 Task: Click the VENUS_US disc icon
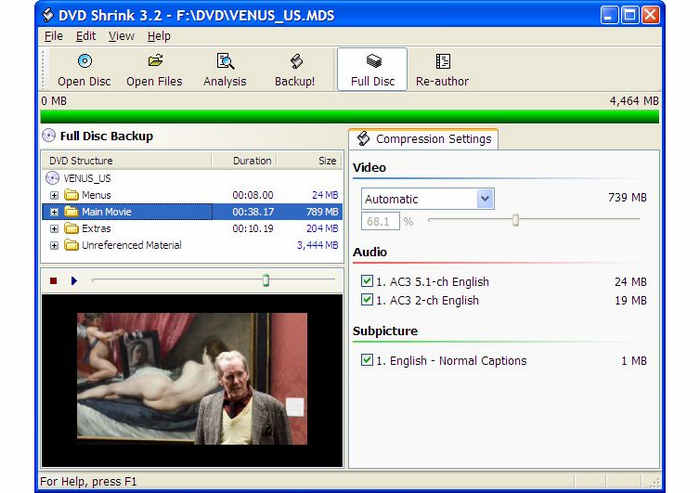tap(52, 178)
